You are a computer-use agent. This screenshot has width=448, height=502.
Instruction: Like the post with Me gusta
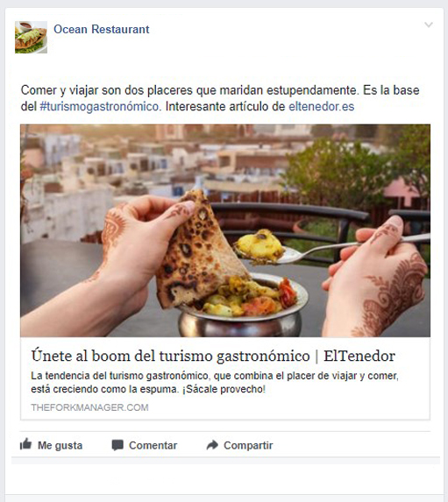[51, 445]
